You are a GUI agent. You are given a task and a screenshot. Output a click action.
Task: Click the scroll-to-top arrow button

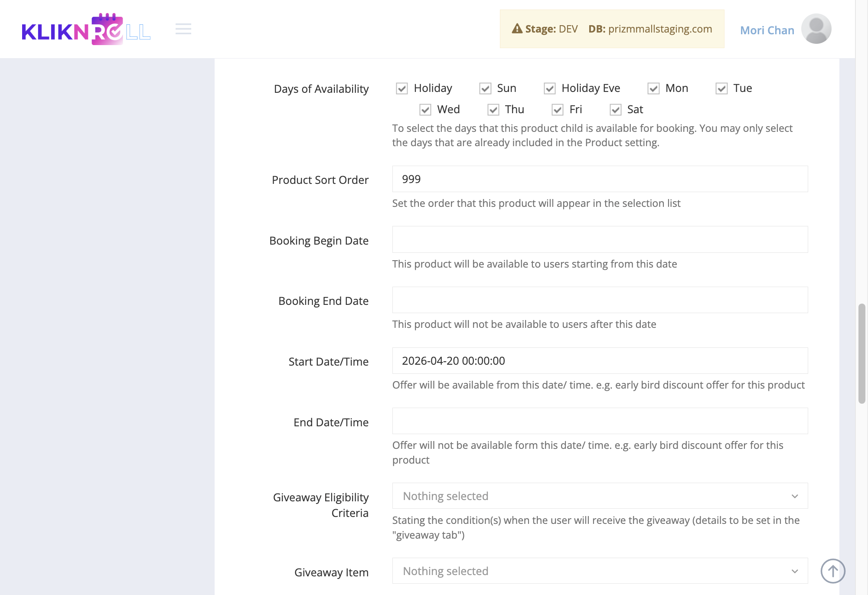click(833, 571)
